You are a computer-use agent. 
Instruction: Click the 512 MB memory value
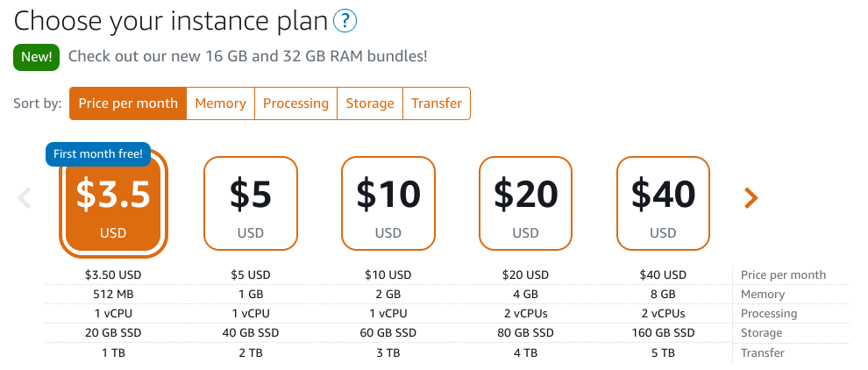(113, 294)
